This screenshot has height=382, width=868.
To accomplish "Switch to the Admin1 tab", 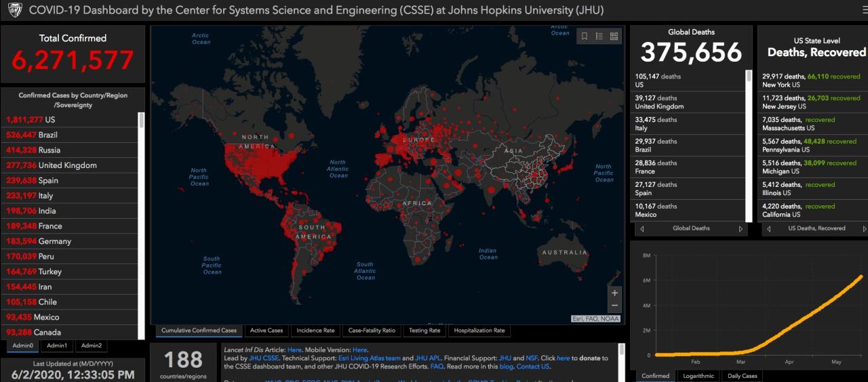I will click(x=56, y=346).
